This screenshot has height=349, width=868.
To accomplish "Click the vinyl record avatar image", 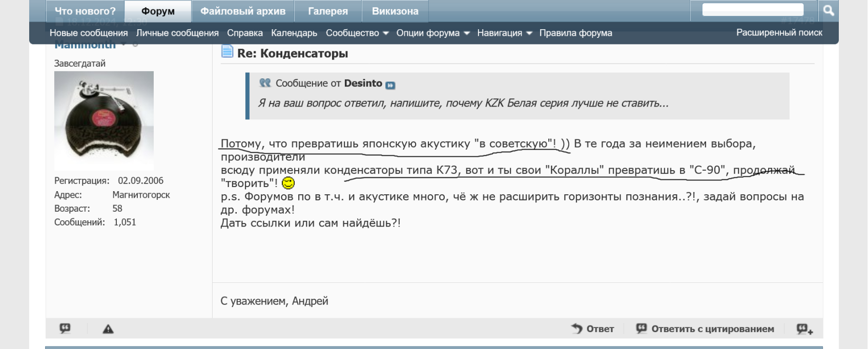I will point(104,120).
